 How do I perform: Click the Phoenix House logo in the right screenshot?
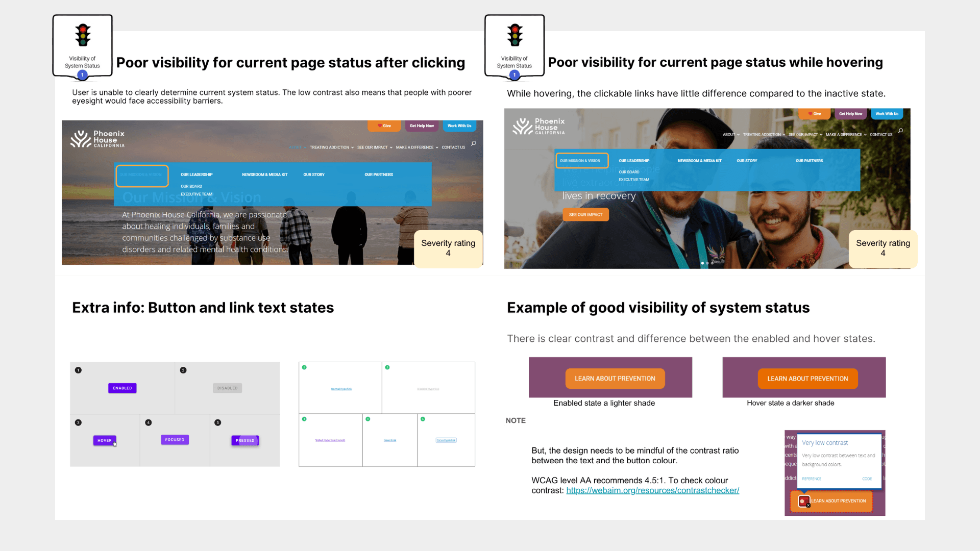tap(539, 126)
